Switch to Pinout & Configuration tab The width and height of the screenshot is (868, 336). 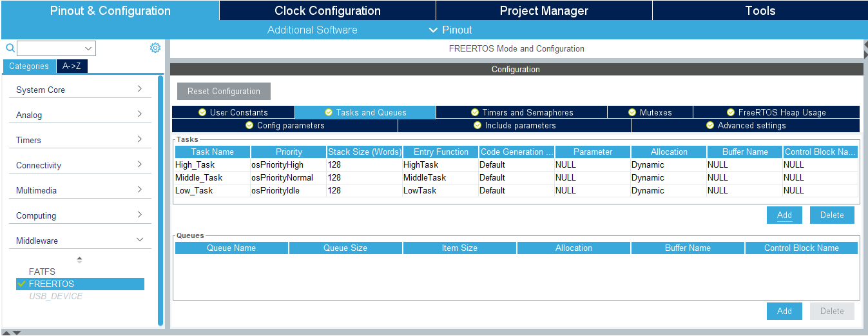pos(110,10)
